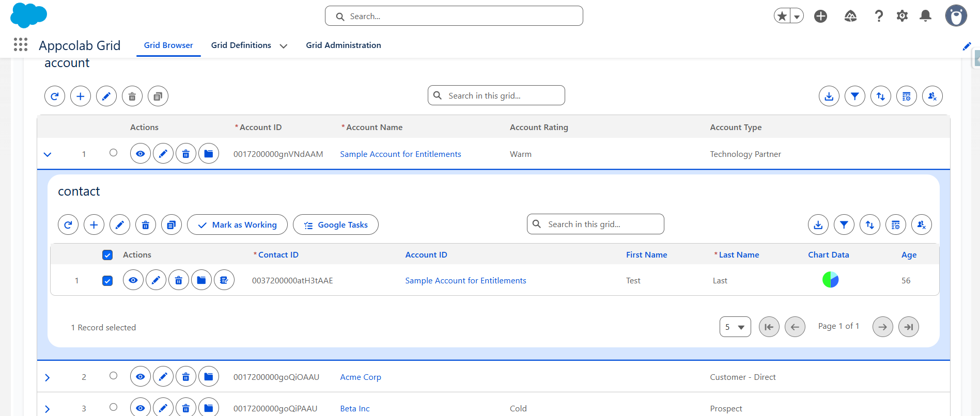Sort contacts by Last Name column header
This screenshot has height=416, width=980.
(739, 255)
